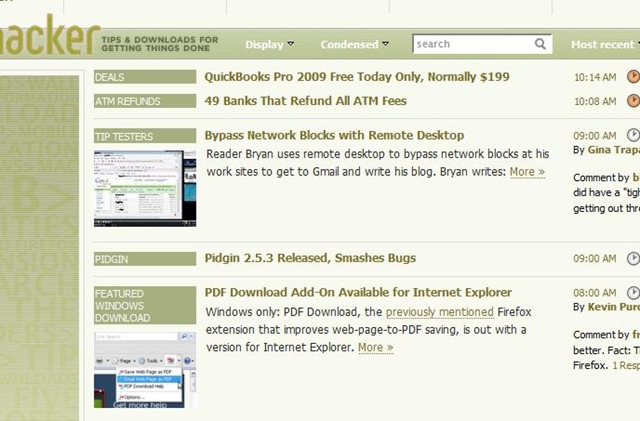Open QuickBooks Pro 2009 Free headline
Viewport: 640px width, 421px height.
coord(357,77)
